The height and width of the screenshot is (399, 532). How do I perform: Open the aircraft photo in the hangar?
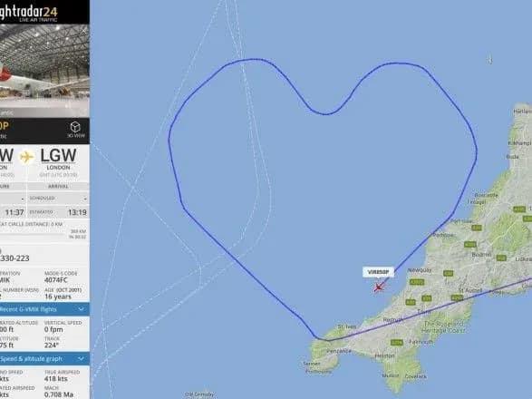coord(44,71)
